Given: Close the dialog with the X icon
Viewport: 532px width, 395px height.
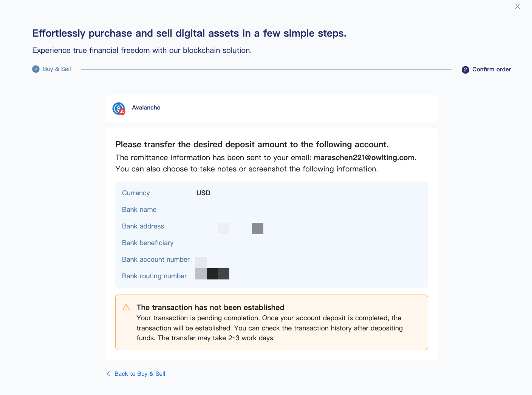Looking at the screenshot, I should (x=518, y=6).
